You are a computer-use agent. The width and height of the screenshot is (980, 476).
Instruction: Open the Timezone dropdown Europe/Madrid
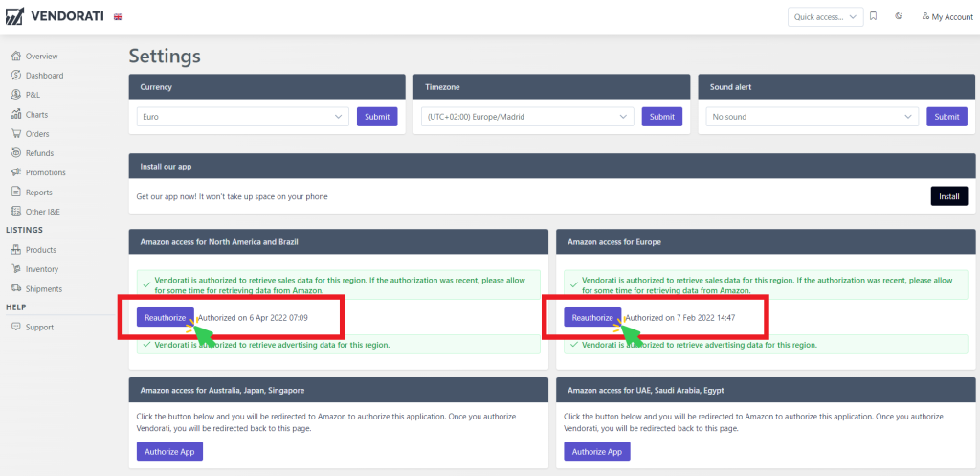[527, 116]
